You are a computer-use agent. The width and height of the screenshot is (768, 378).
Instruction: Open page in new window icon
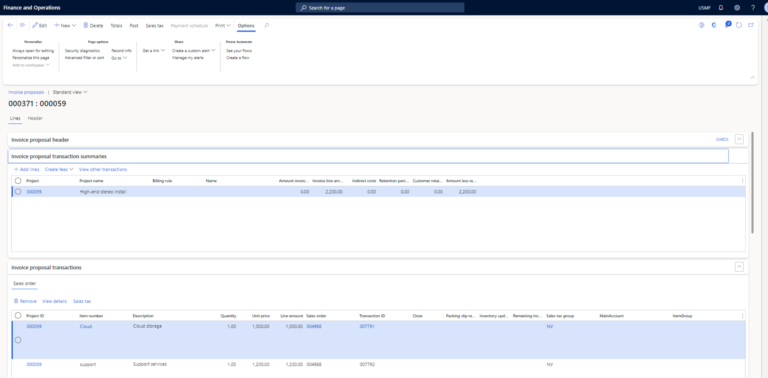[x=750, y=25]
